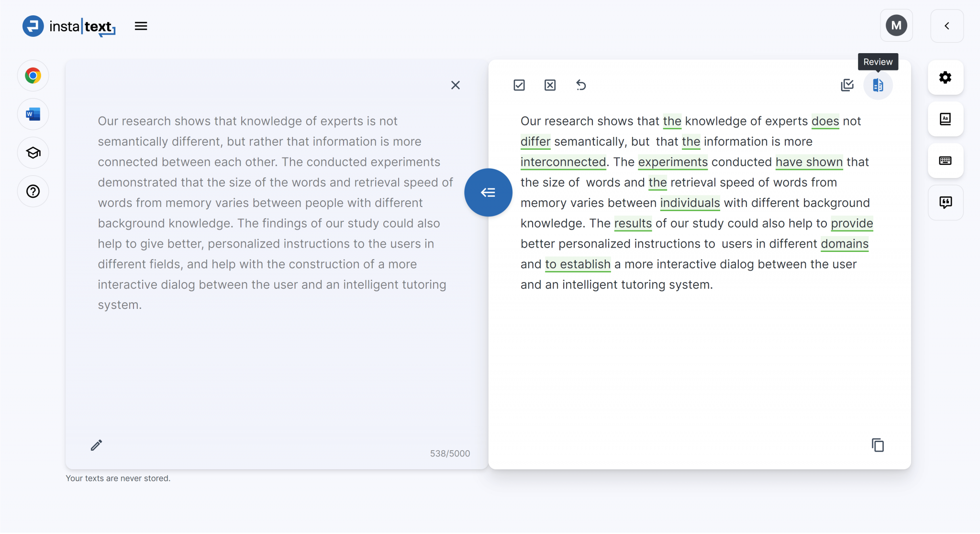Open the help panel
Image resolution: width=980 pixels, height=534 pixels.
33,191
